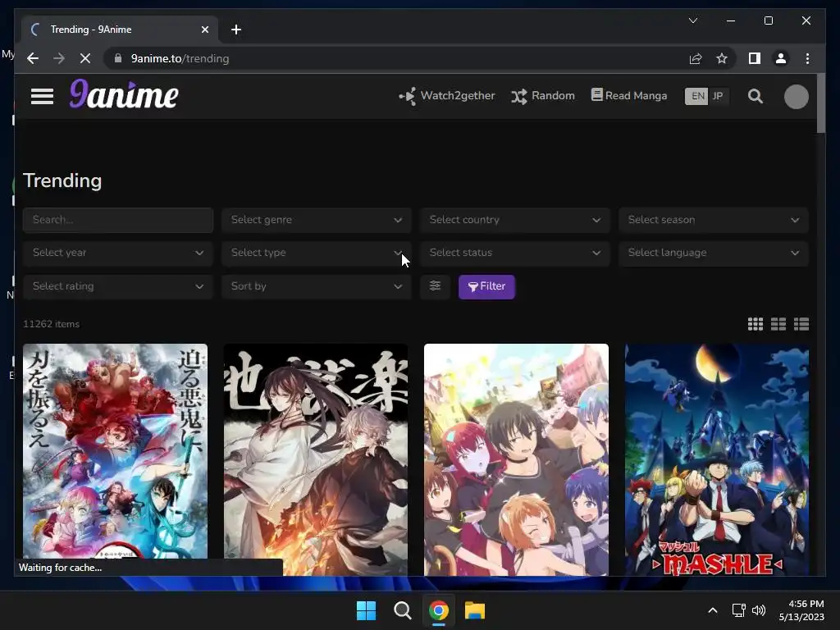Open the site search magnifier
Viewport: 840px width, 630px height.
[x=756, y=97]
